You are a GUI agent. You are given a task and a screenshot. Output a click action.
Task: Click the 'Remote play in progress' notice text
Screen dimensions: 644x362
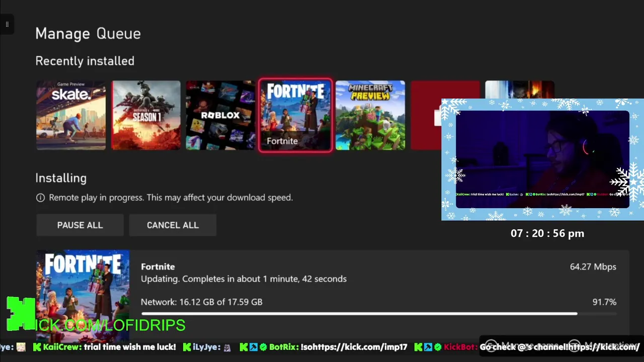[171, 198]
